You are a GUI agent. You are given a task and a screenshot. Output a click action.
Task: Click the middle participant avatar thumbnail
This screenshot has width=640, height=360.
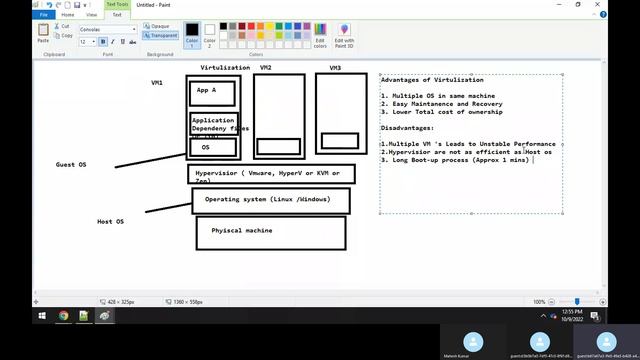(x=540, y=342)
